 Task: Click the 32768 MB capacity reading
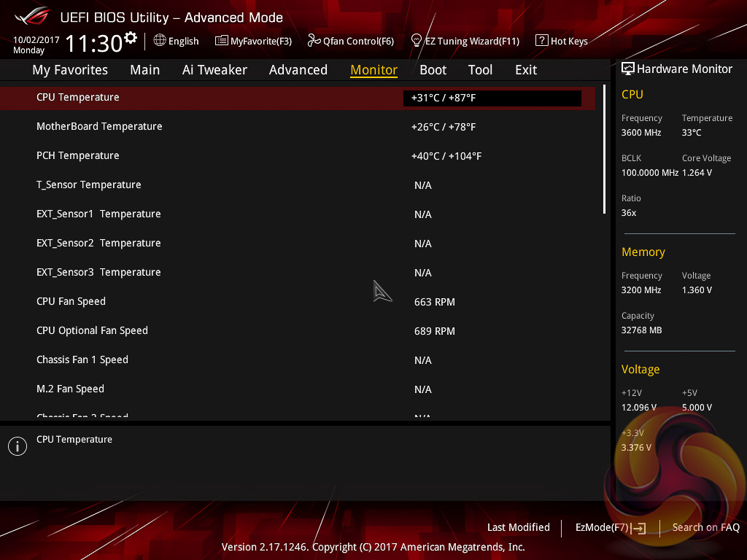642,330
